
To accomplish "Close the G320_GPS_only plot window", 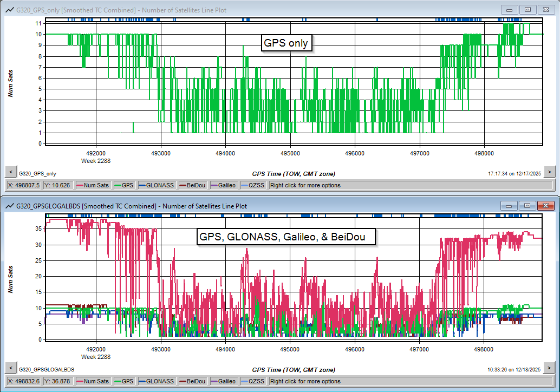I will click(546, 10).
